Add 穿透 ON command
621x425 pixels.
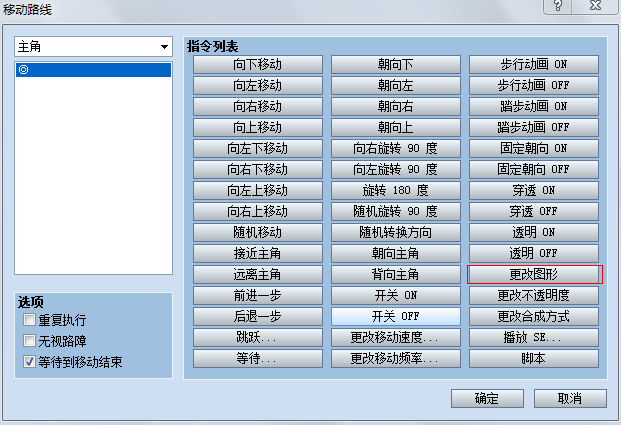[x=534, y=190]
